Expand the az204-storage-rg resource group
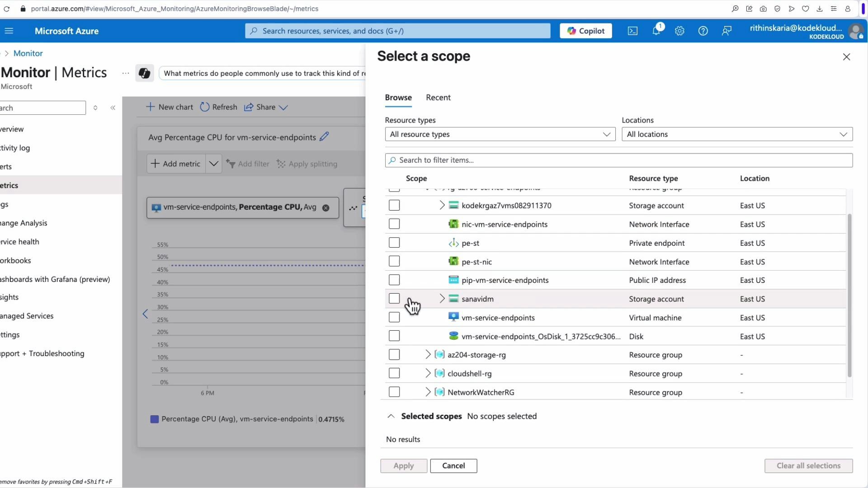Image resolution: width=868 pixels, height=488 pixels. click(428, 354)
